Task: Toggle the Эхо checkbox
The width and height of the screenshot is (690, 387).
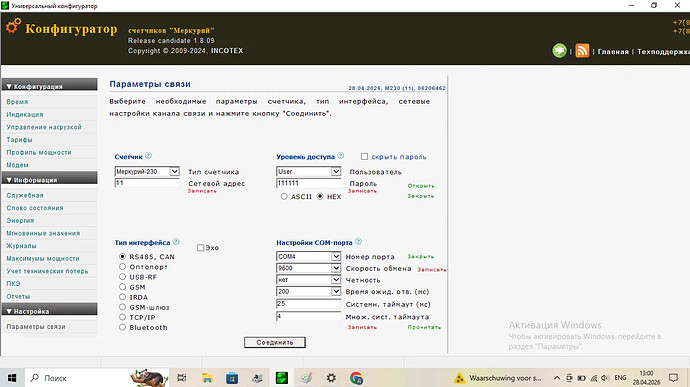Action: 201,248
